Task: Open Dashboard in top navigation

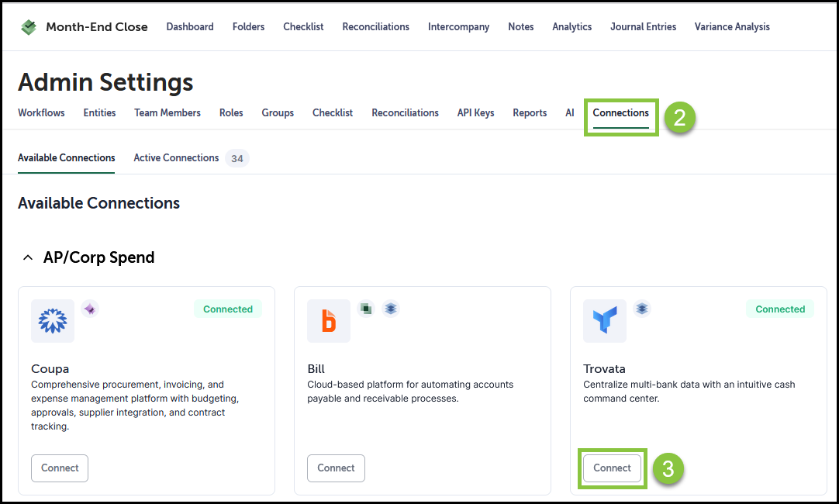Action: click(x=190, y=27)
